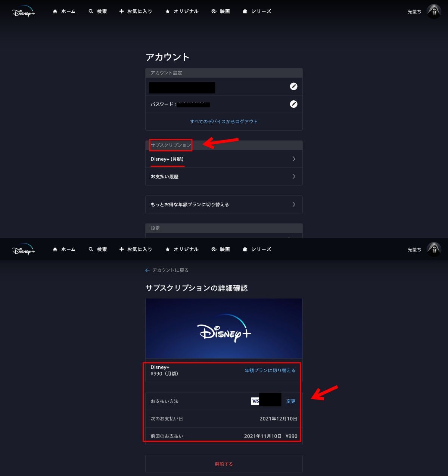
Task: Click the お支払い方法 label
Action: (165, 401)
